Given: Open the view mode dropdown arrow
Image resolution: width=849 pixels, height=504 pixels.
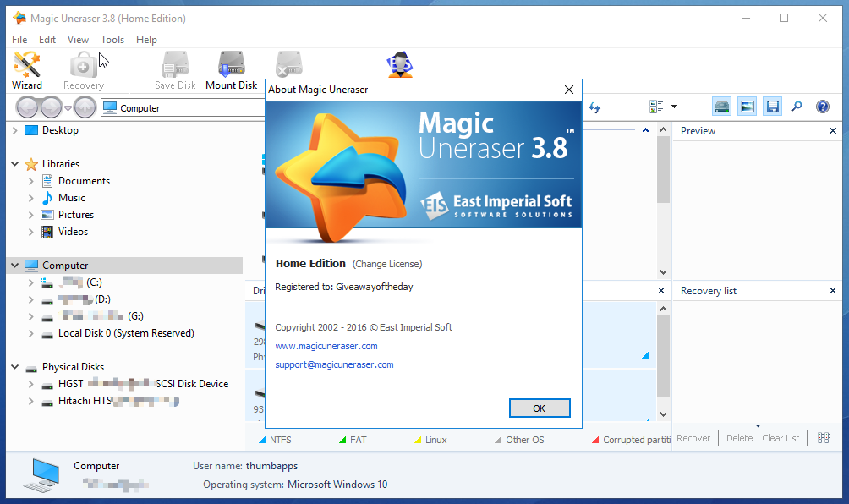Looking at the screenshot, I should [x=674, y=107].
